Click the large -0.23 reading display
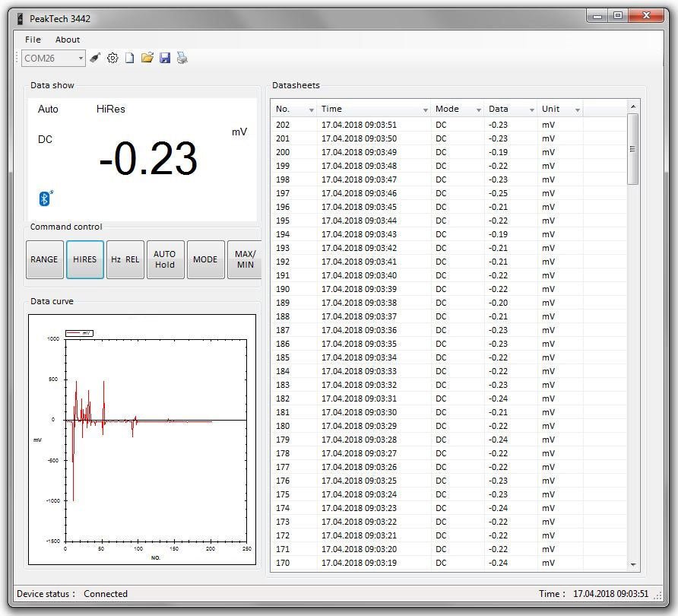Viewport: 678px width, 616px height. [x=148, y=159]
